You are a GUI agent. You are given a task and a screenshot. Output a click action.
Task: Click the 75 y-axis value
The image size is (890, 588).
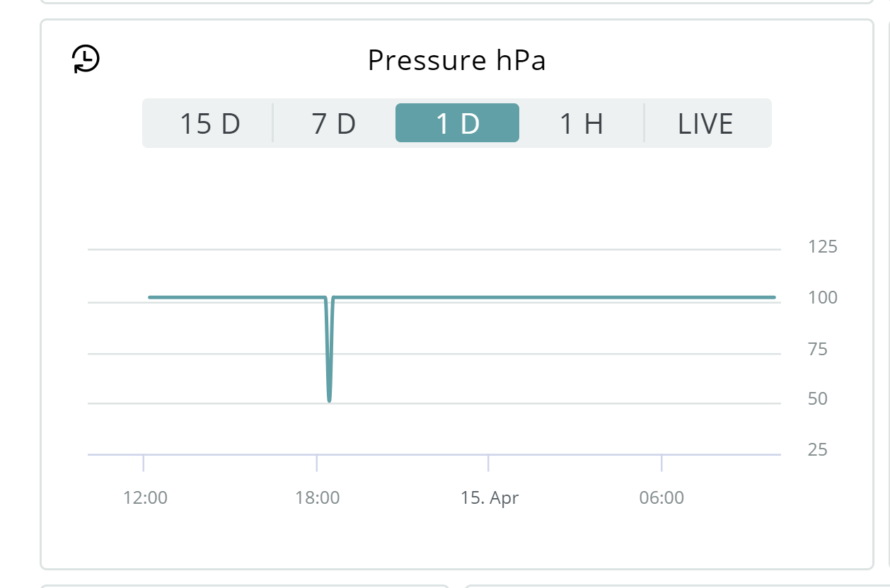tap(817, 349)
